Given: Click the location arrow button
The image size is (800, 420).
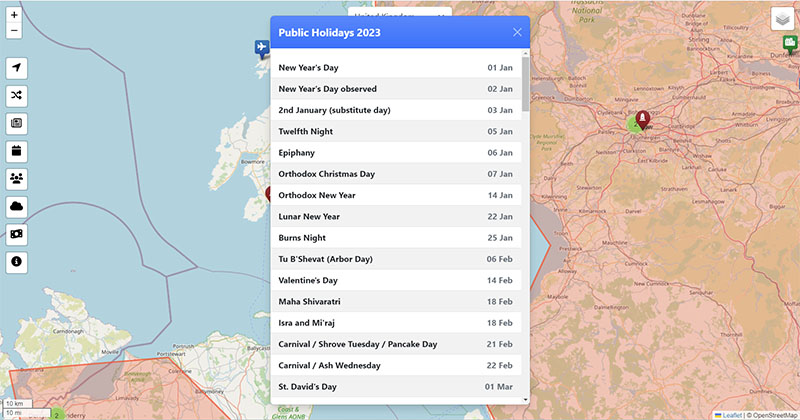Looking at the screenshot, I should click(x=16, y=68).
